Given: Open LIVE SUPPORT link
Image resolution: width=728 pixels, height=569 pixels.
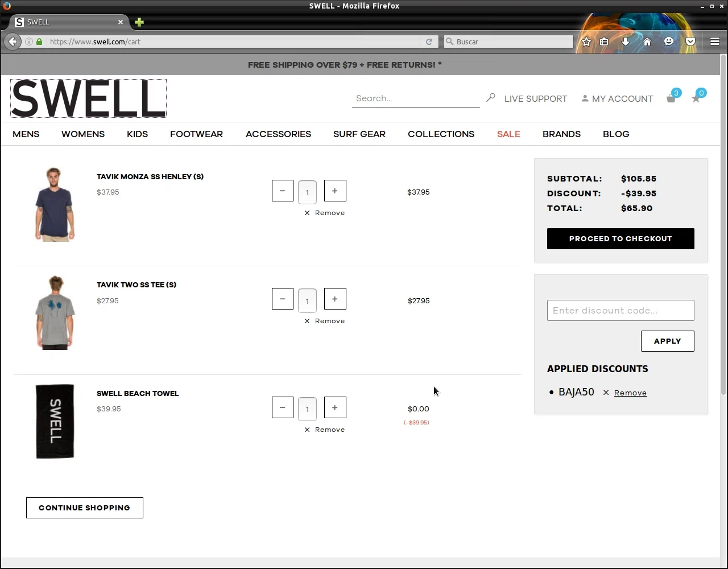Looking at the screenshot, I should 536,98.
